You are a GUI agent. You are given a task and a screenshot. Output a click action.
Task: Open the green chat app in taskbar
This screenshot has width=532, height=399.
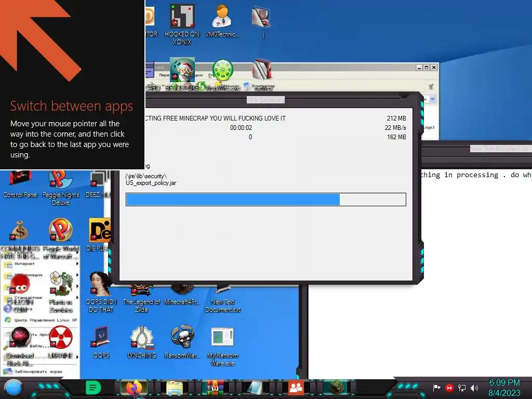[x=94, y=387]
